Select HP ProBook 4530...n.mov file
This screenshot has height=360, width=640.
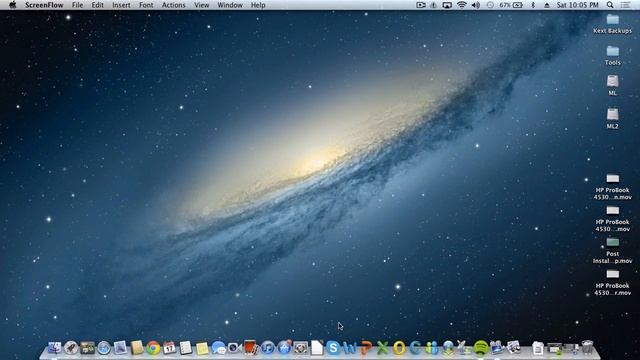(x=612, y=187)
